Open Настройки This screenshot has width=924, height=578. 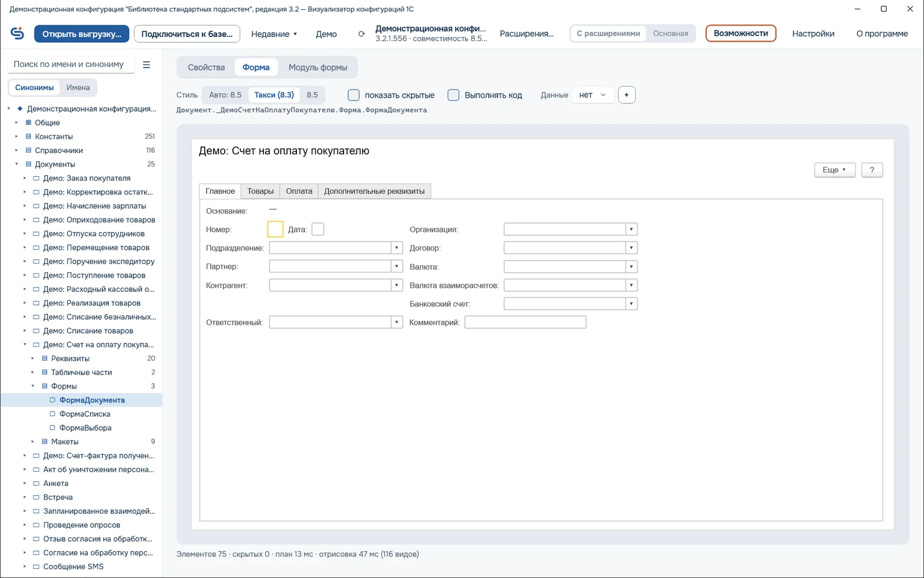tap(813, 34)
